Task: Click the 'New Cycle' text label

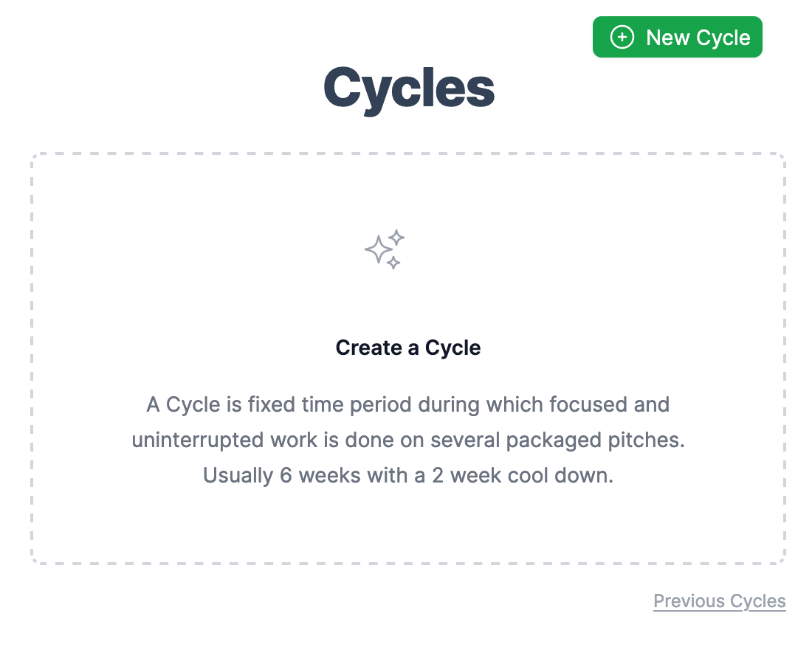Action: (698, 38)
